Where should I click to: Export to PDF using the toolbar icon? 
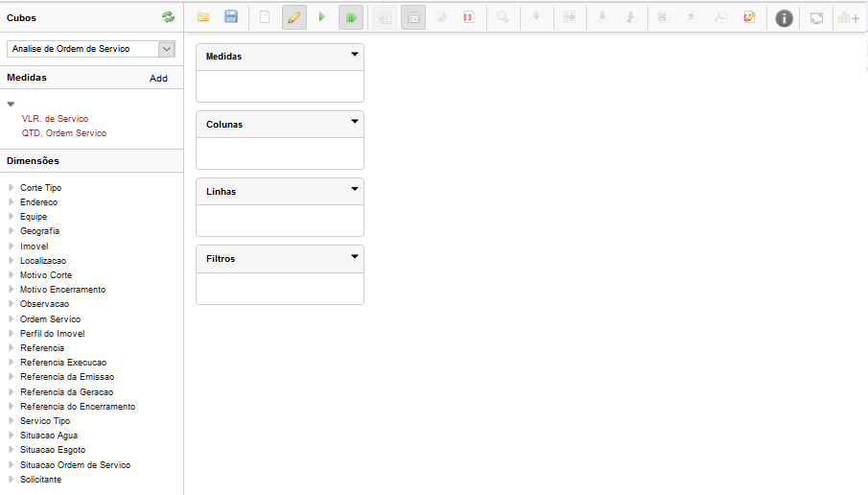pos(720,17)
